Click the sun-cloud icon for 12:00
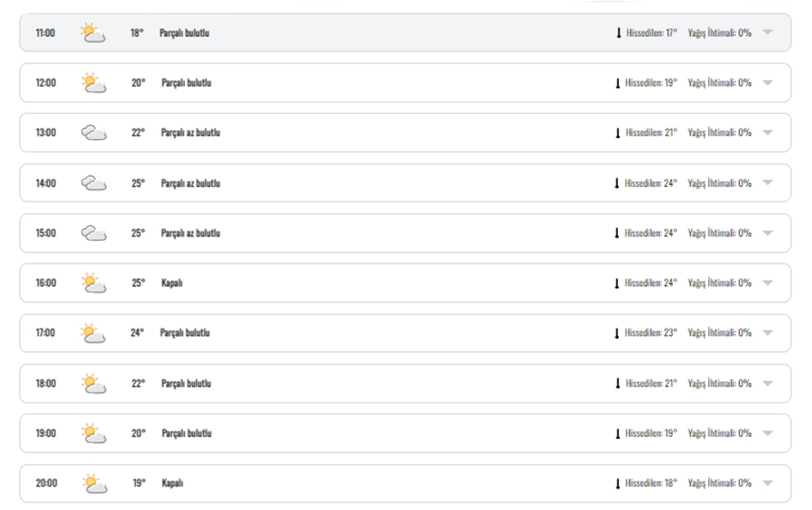This screenshot has width=812, height=510. (x=94, y=83)
